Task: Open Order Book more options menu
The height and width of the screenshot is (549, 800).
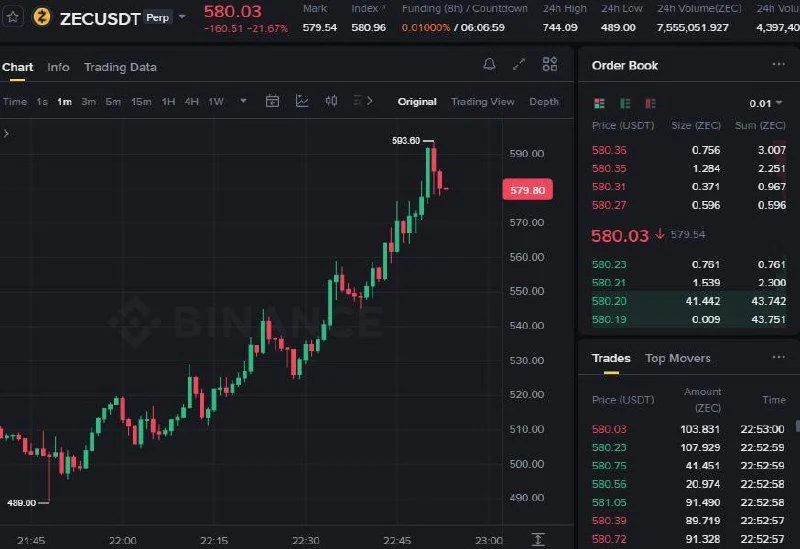Action: [779, 64]
